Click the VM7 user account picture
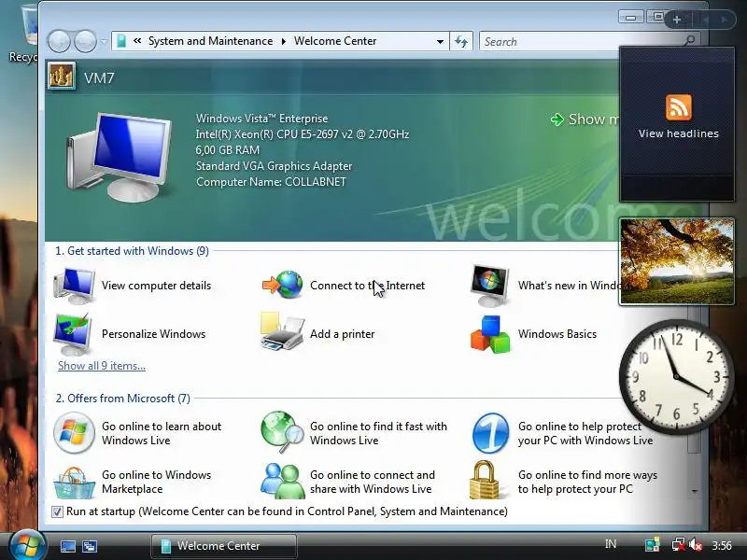This screenshot has height=560, width=747. click(62, 77)
